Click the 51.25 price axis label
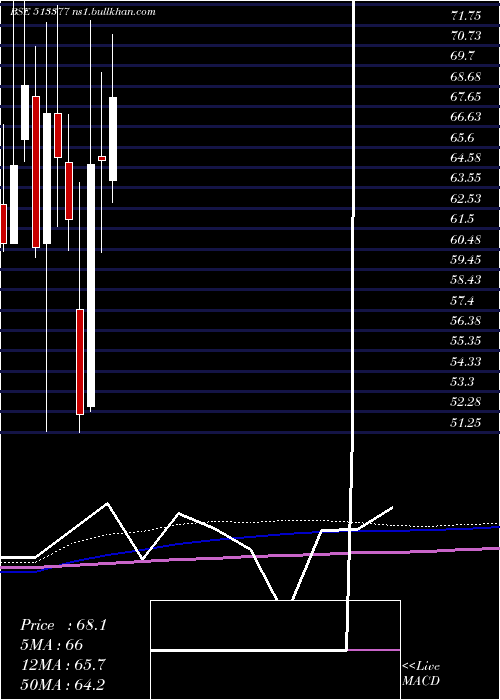 [466, 422]
